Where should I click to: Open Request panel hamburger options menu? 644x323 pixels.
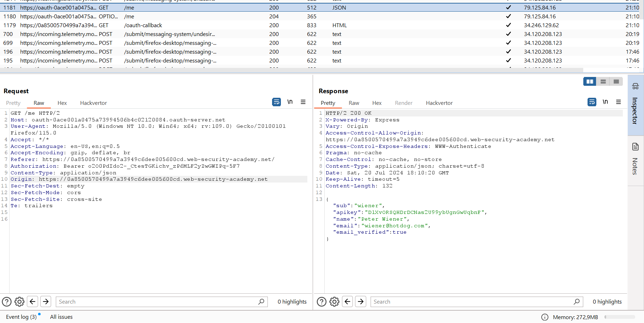303,102
